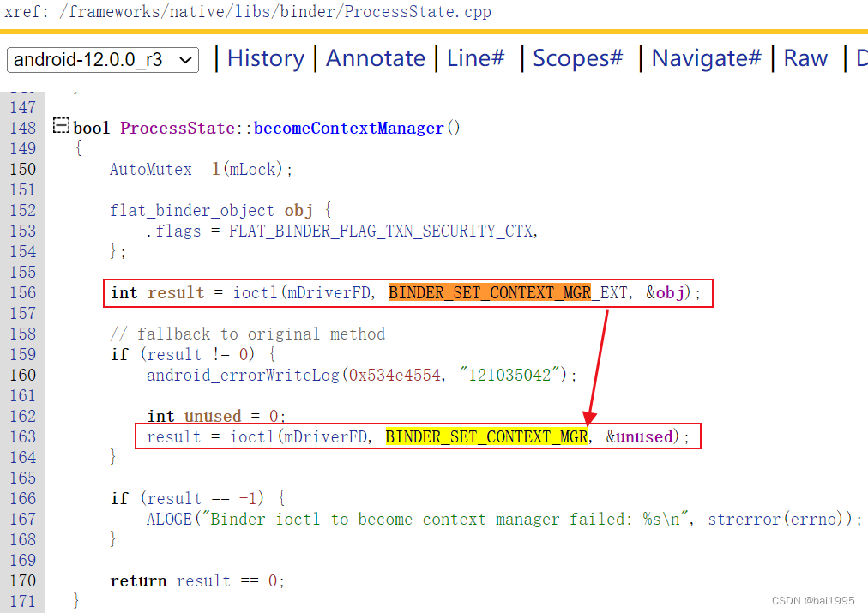Viewport: 868px width, 613px height.
Task: Switch to Annotate mode
Action: pyautogui.click(x=375, y=57)
